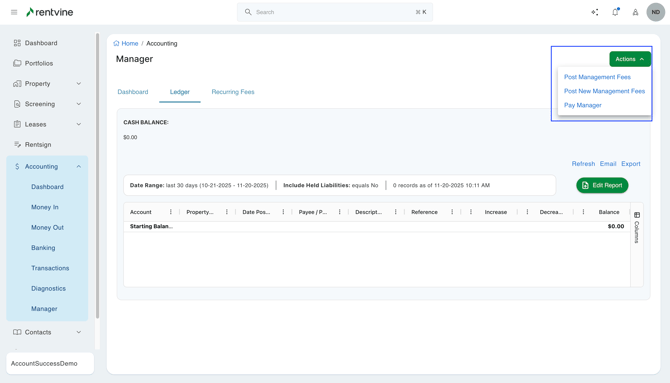The width and height of the screenshot is (670, 383).
Task: Open the Columns panel icon
Action: 637,215
